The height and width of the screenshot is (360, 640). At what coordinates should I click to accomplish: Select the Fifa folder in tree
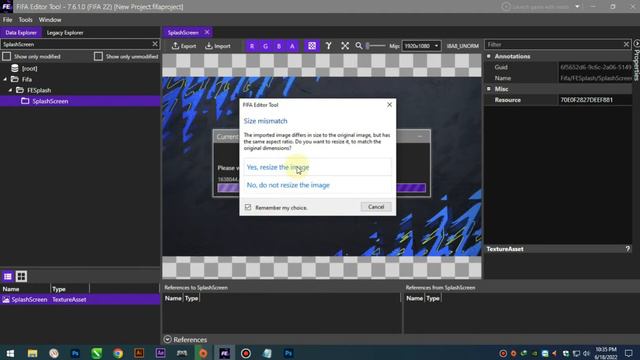(x=27, y=79)
